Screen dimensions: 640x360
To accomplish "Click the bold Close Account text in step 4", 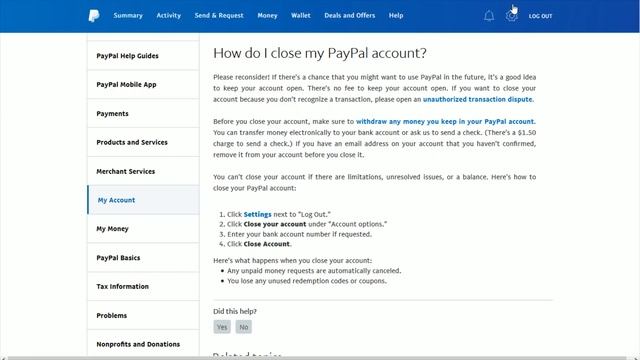I will coord(267,244).
